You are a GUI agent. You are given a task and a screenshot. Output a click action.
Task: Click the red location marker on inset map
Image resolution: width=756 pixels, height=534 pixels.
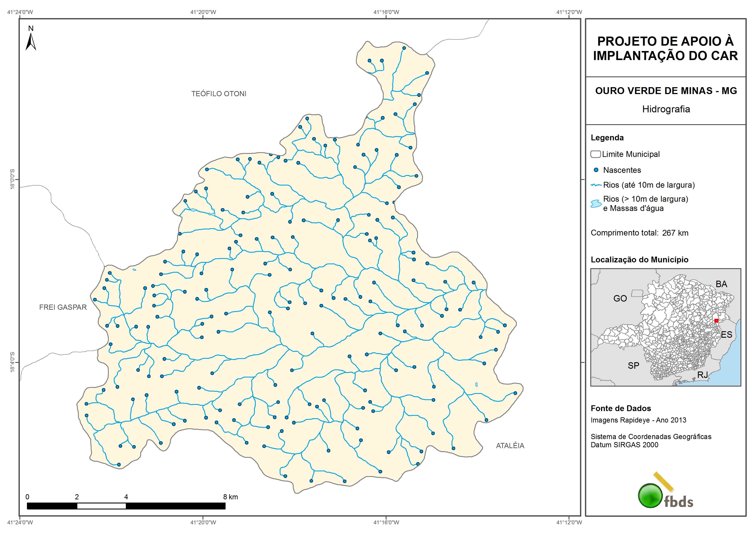(716, 320)
